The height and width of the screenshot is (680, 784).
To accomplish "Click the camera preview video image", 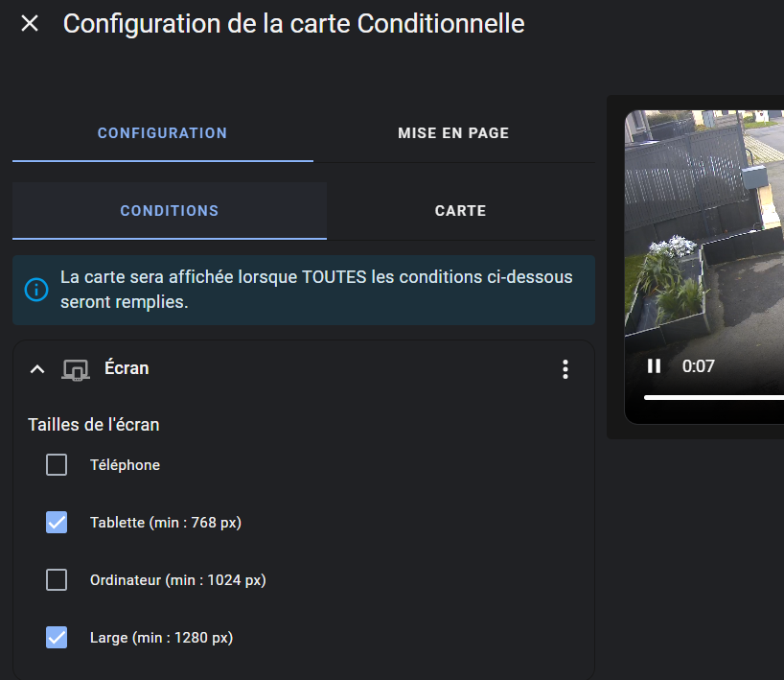I will tap(704, 230).
